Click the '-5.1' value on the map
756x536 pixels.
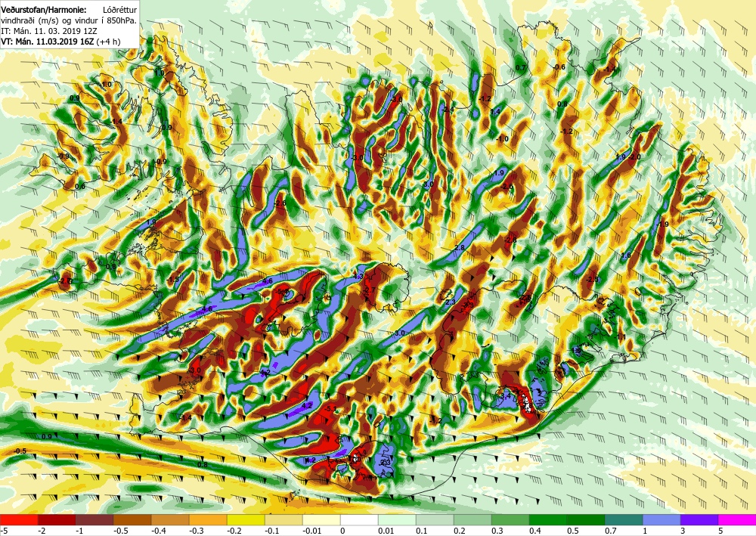(x=331, y=409)
